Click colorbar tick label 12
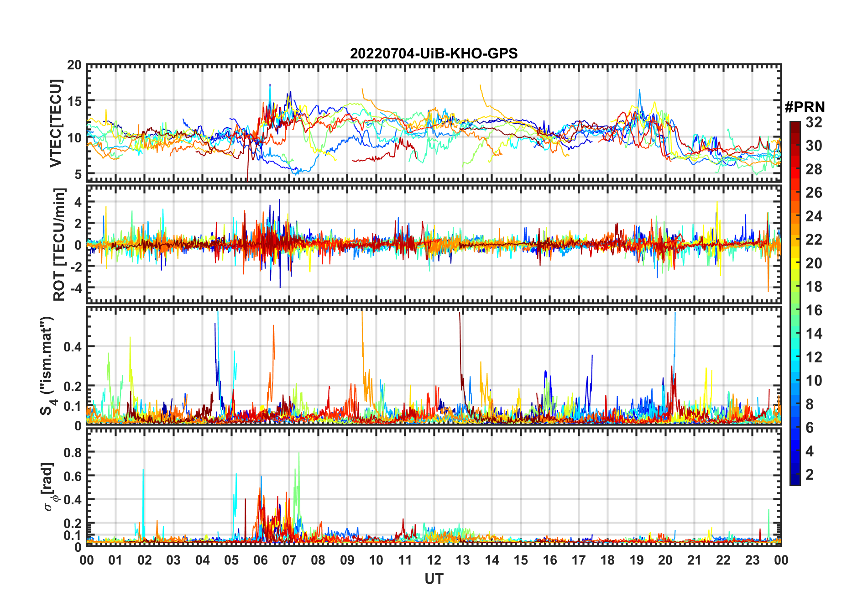 tap(814, 357)
